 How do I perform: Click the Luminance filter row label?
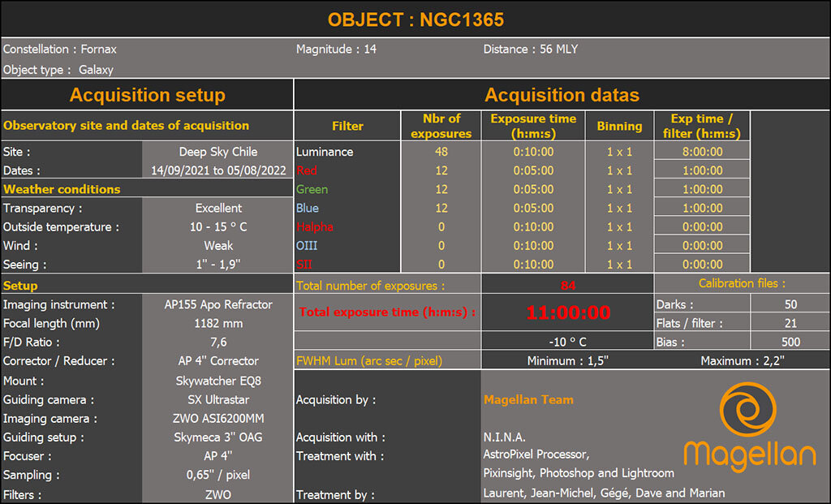tap(325, 152)
